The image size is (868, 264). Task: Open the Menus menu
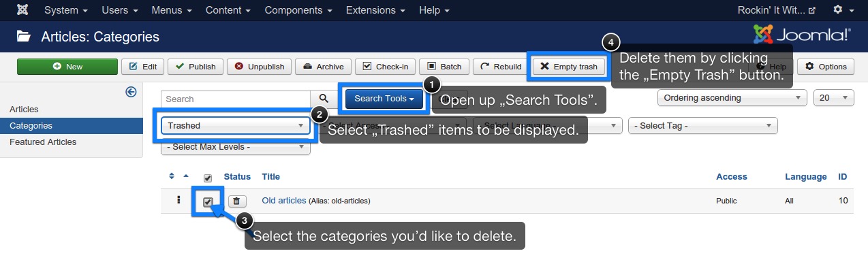click(x=172, y=10)
